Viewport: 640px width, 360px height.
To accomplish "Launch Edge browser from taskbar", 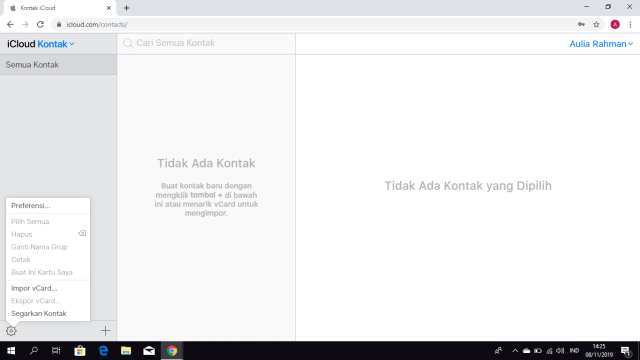I will tap(103, 351).
